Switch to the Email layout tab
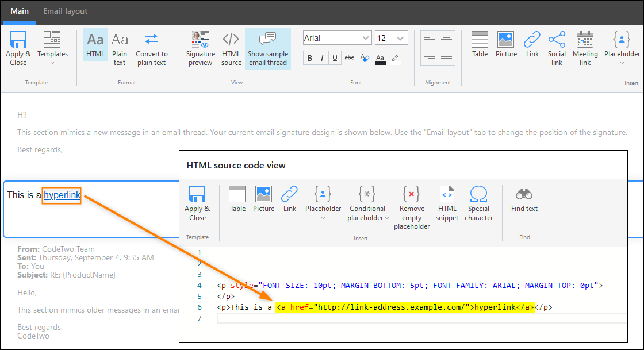644x350 pixels. [x=65, y=11]
